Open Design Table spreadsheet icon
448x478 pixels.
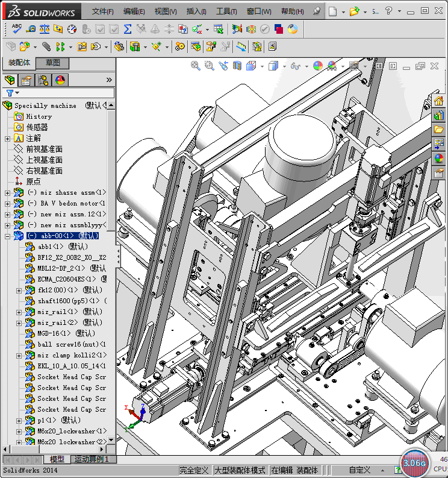coord(219,29)
